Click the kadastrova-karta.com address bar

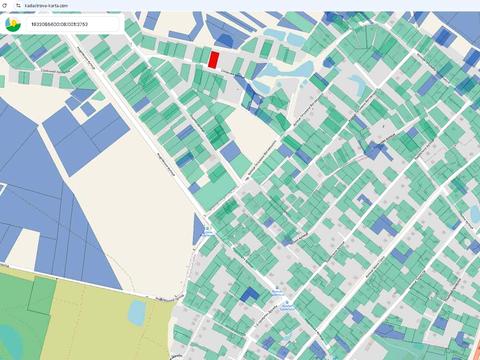pos(46,6)
